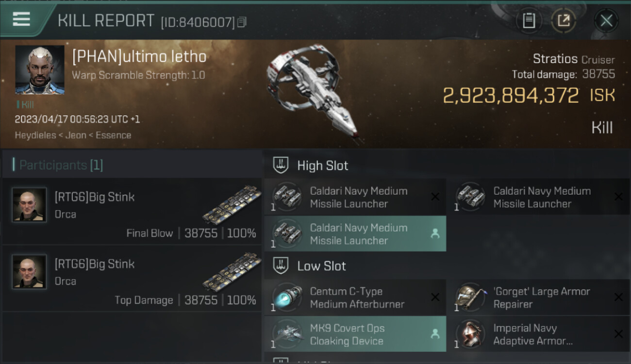Copy the kill report ID

click(242, 22)
